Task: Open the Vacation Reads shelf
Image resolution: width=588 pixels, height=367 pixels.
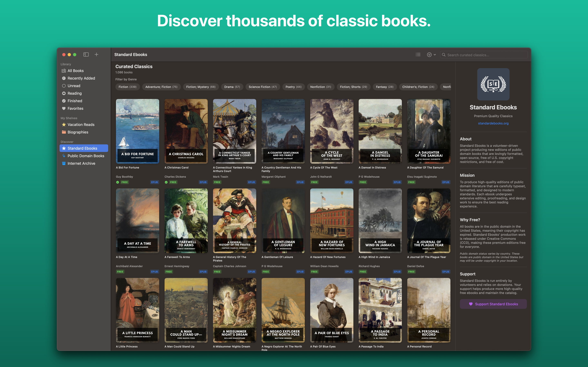Action: 81,125
